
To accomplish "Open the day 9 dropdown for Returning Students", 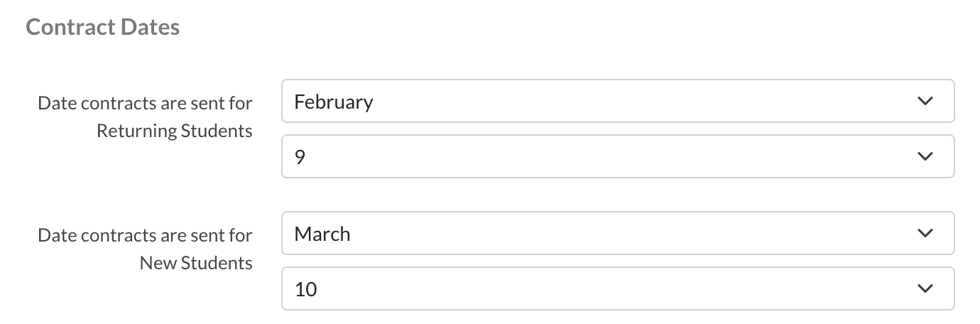I will pos(617,156).
